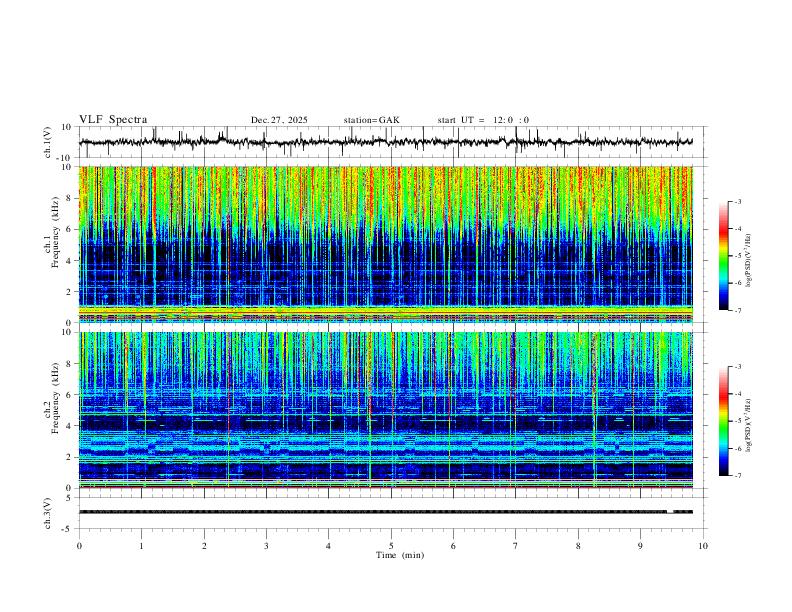
Task: Click the color scale bar beside ch.1
Action: 724,256
